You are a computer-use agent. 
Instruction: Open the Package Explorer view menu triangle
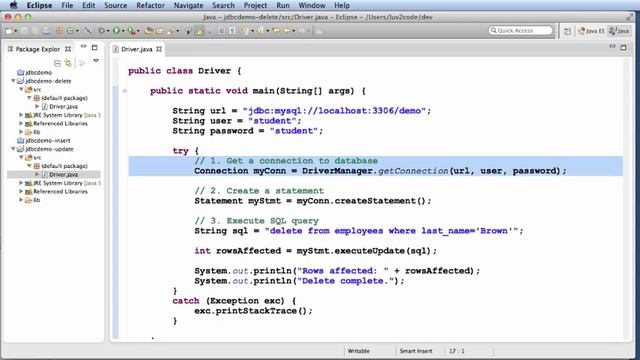96,61
